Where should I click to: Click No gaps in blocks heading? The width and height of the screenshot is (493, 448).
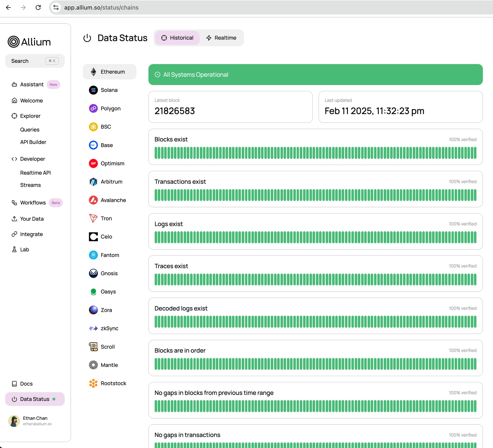[x=214, y=393]
